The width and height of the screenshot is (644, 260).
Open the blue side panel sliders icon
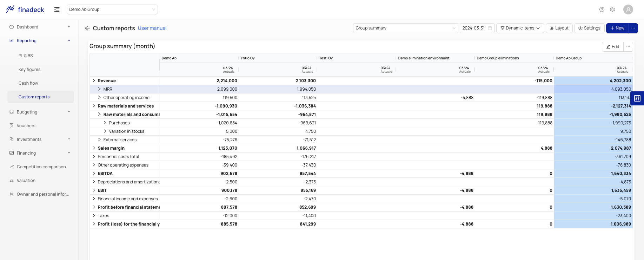click(637, 98)
